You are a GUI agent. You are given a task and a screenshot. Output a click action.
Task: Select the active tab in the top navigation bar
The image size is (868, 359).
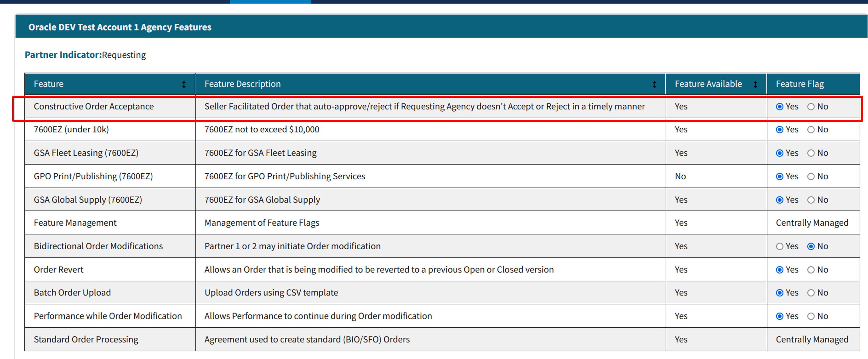(x=270, y=2)
